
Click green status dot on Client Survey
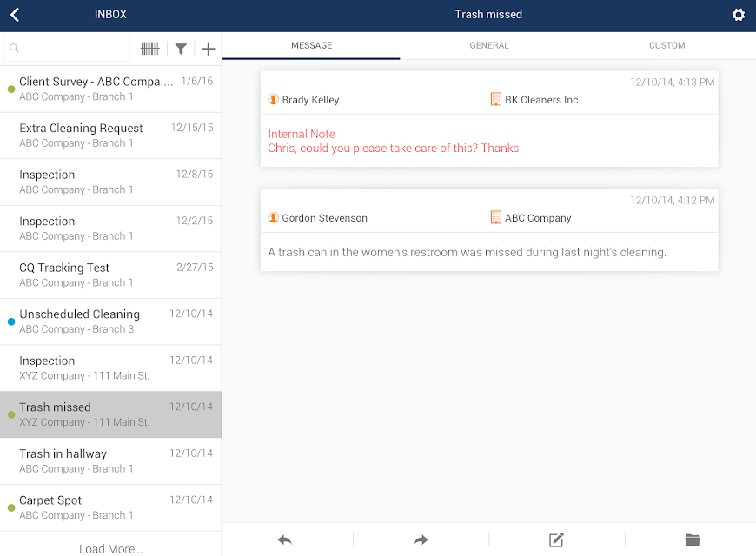[11, 89]
